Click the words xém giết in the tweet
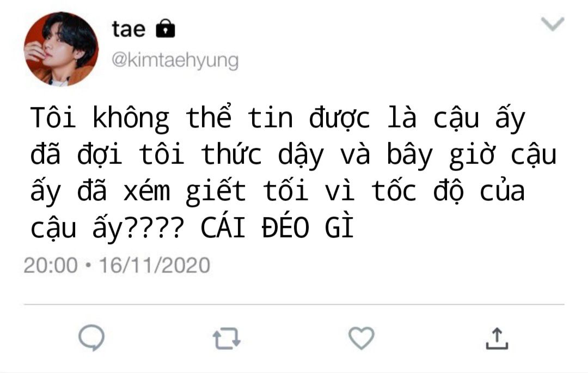588x373 pixels. tap(185, 192)
